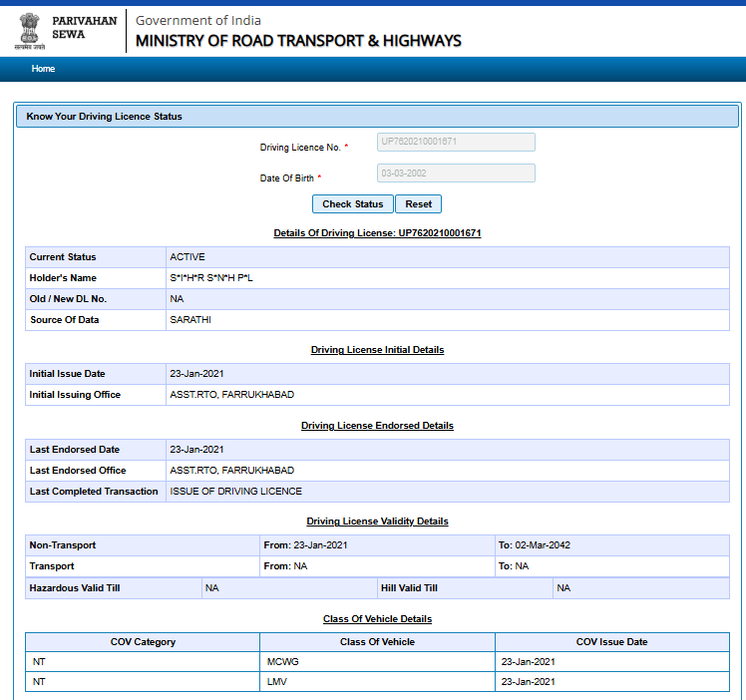The image size is (746, 700).
Task: Click the Class Of Vehicle column header
Action: point(377,642)
